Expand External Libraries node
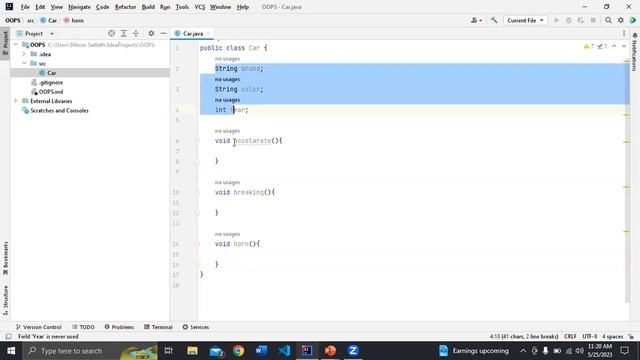Image resolution: width=640 pixels, height=360 pixels. click(16, 101)
